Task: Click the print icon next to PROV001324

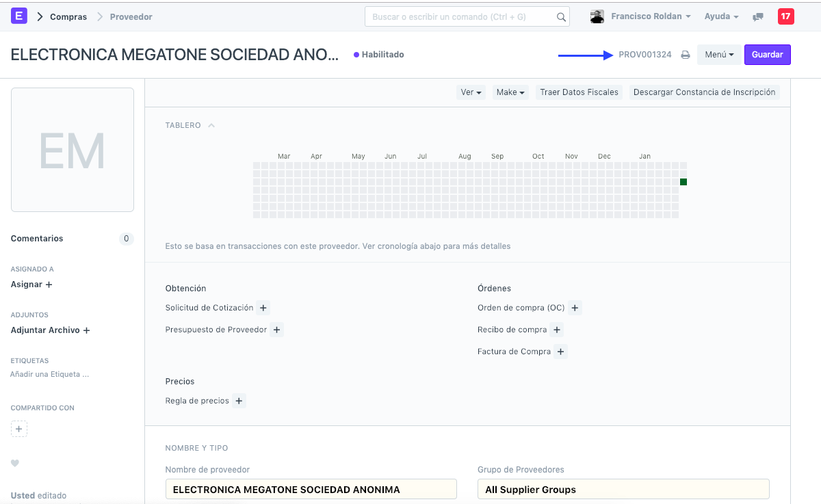Action: pos(685,55)
